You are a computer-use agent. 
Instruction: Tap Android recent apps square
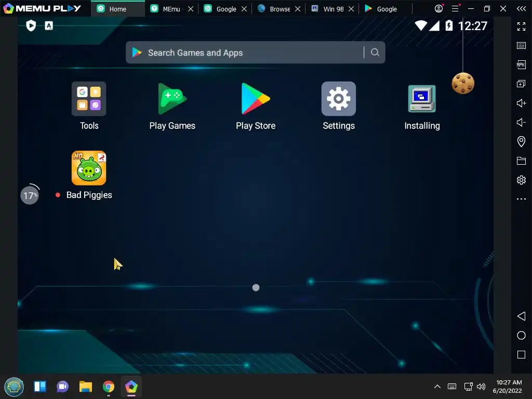point(521,354)
